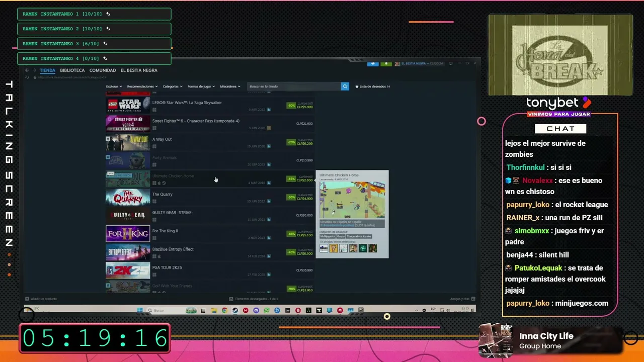Viewport: 644px width, 362px height.
Task: Click the 'For The King II' title text
Action: point(165,231)
